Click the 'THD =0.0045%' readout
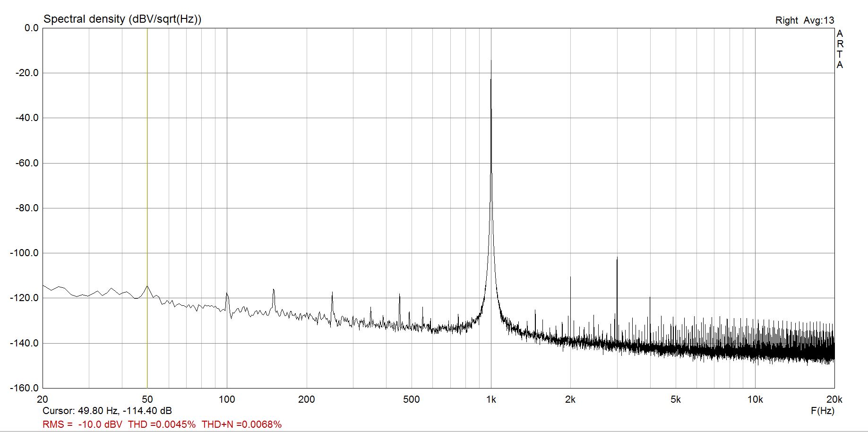This screenshot has height=432, width=868. 162,424
